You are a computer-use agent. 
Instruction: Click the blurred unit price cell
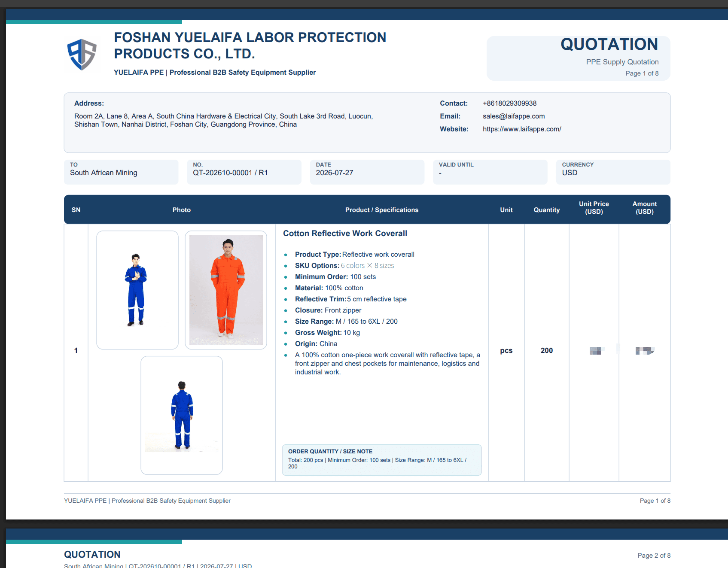coord(597,351)
